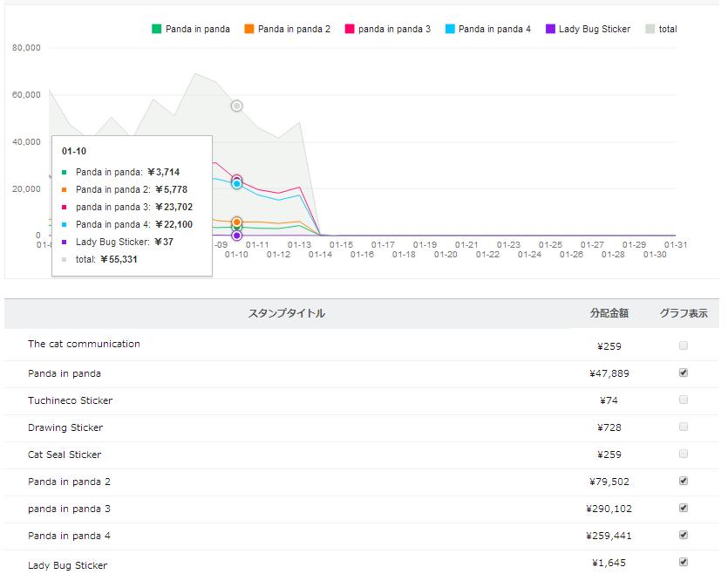The image size is (728, 581).
Task: Click the green Panda in panda legend swatch
Action: [156, 29]
